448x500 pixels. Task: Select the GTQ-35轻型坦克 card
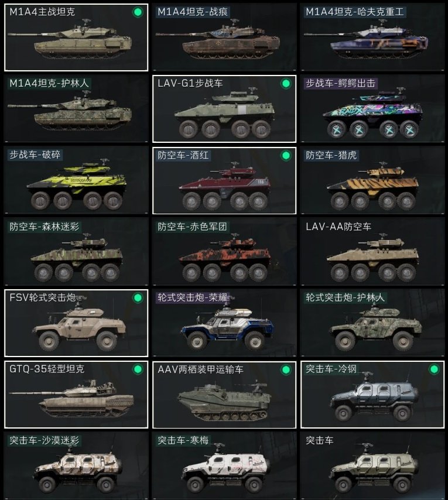click(76, 395)
